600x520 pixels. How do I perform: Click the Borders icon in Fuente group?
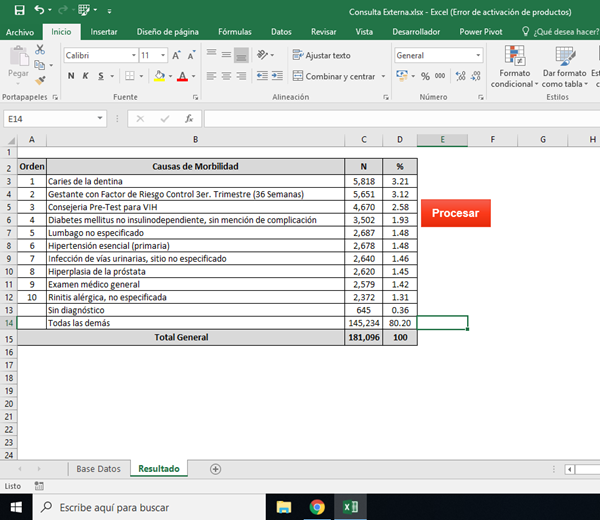point(131,76)
